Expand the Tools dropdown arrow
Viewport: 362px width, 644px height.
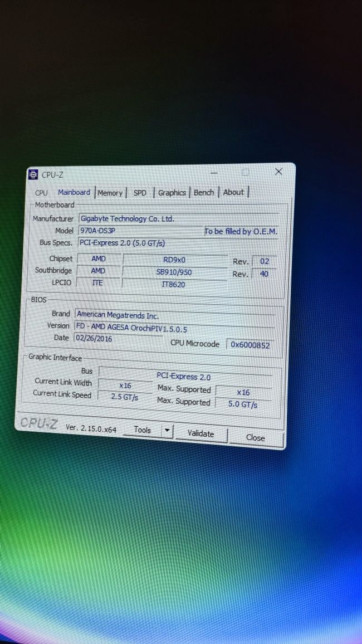(x=167, y=431)
